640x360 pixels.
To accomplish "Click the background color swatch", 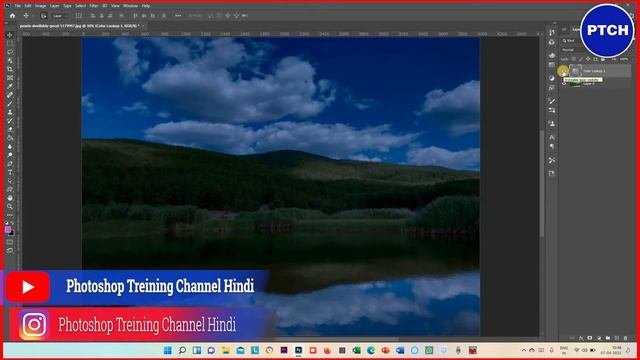I will click(11, 233).
